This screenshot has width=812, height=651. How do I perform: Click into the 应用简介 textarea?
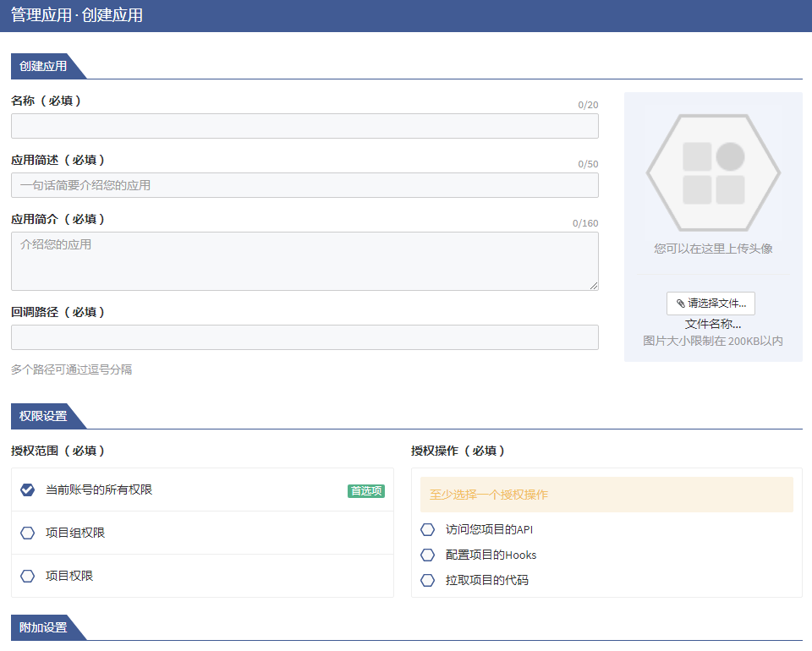(x=304, y=260)
